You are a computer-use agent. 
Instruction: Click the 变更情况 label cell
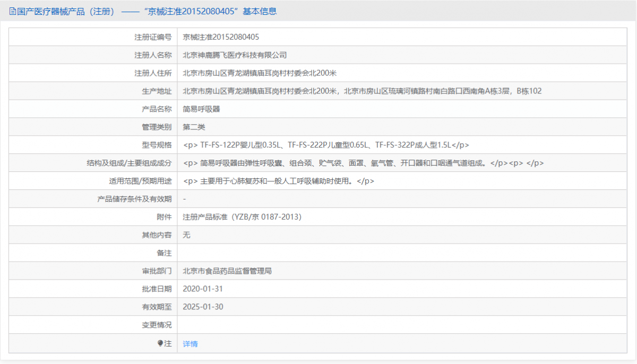click(93, 325)
